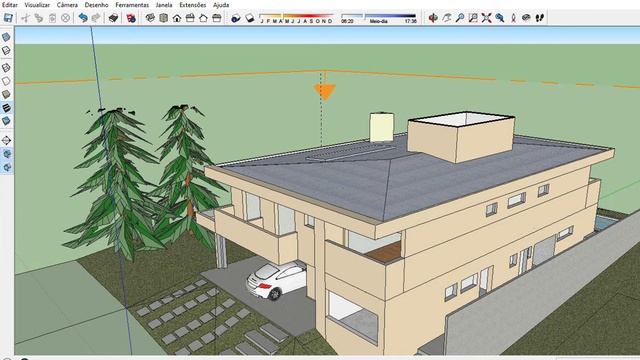Switch to Right view
The image size is (640, 360).
(x=190, y=18)
